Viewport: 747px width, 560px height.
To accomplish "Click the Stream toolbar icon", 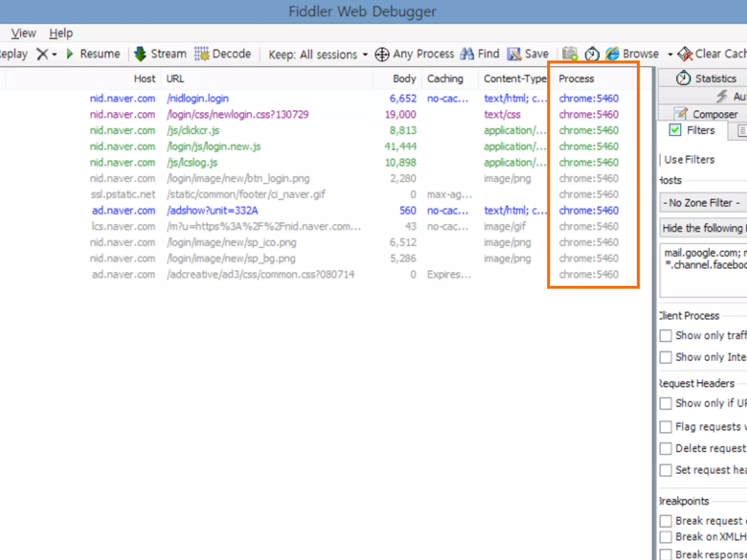I will point(140,54).
